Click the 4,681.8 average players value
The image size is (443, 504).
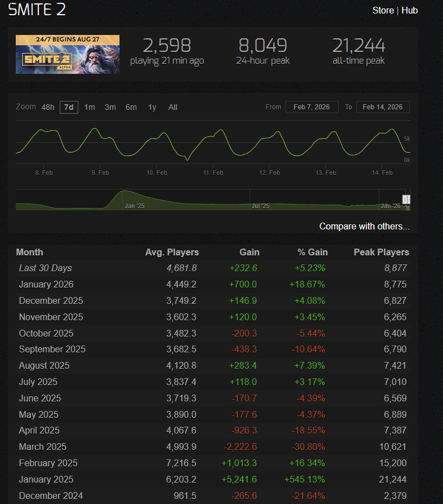[x=181, y=268]
